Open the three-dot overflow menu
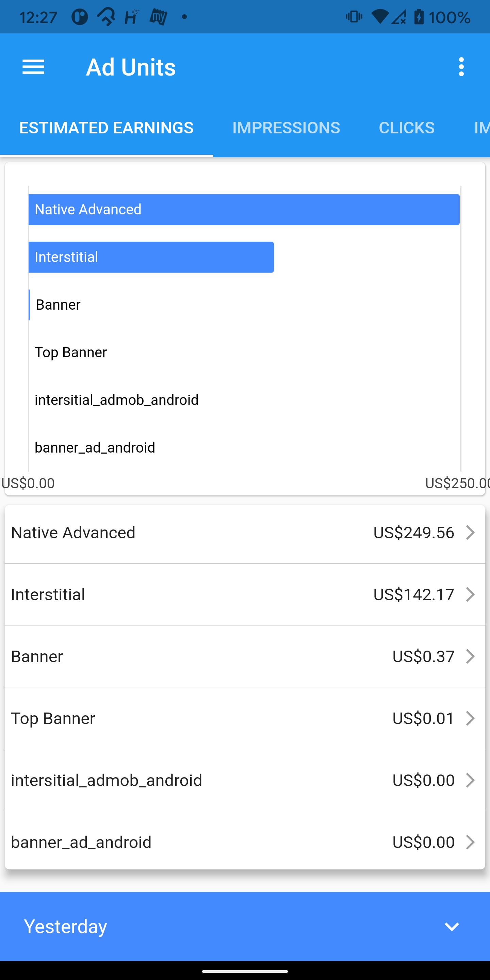 pyautogui.click(x=461, y=67)
